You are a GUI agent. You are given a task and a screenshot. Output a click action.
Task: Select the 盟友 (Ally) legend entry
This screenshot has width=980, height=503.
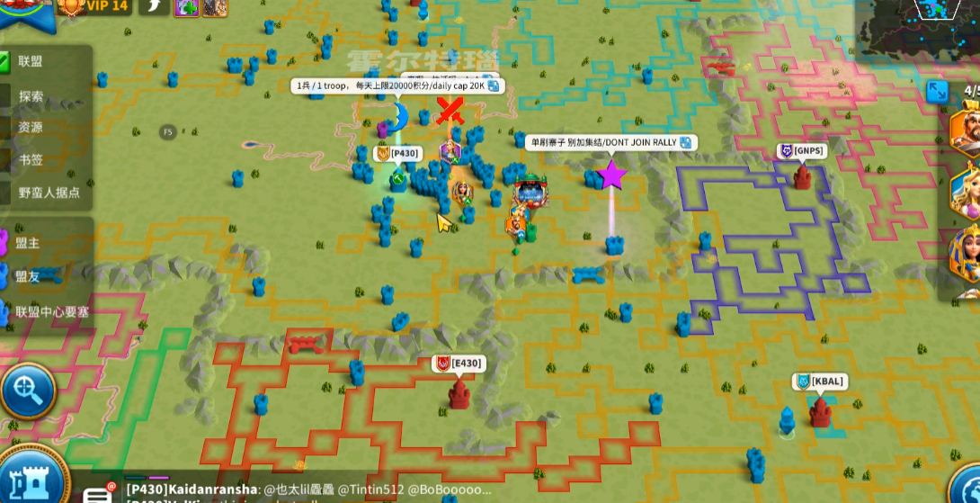point(28,277)
